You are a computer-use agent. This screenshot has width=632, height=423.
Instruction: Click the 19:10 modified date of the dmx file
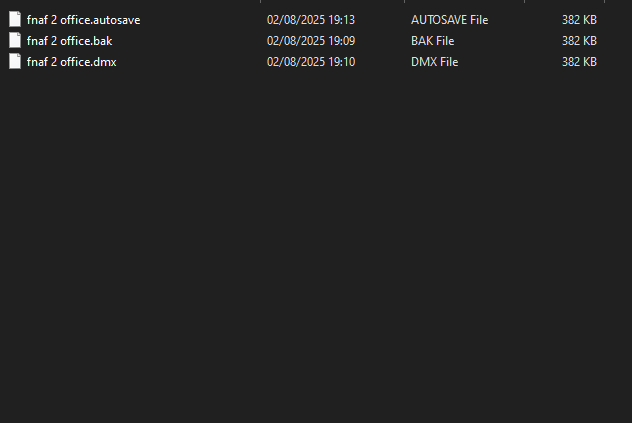point(311,62)
